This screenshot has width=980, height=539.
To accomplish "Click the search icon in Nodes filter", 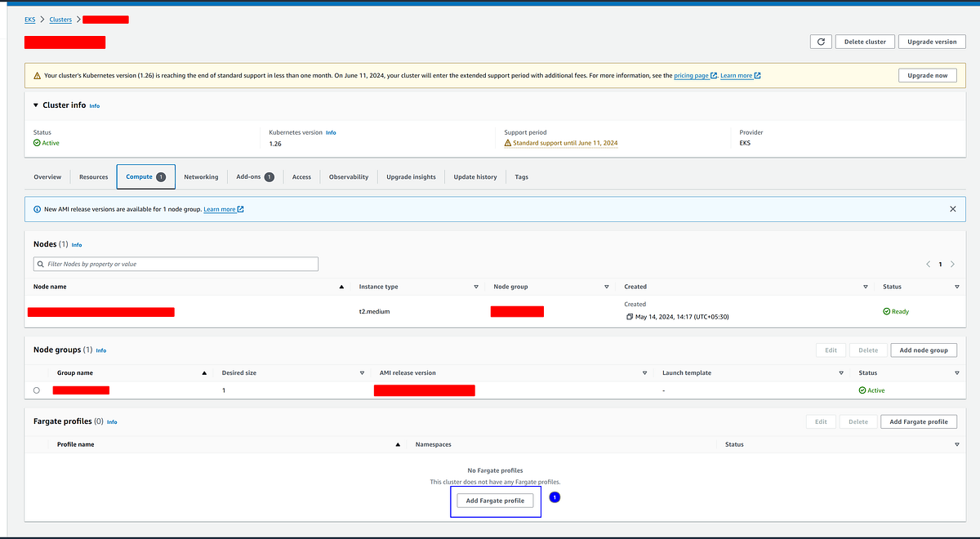I will [40, 264].
